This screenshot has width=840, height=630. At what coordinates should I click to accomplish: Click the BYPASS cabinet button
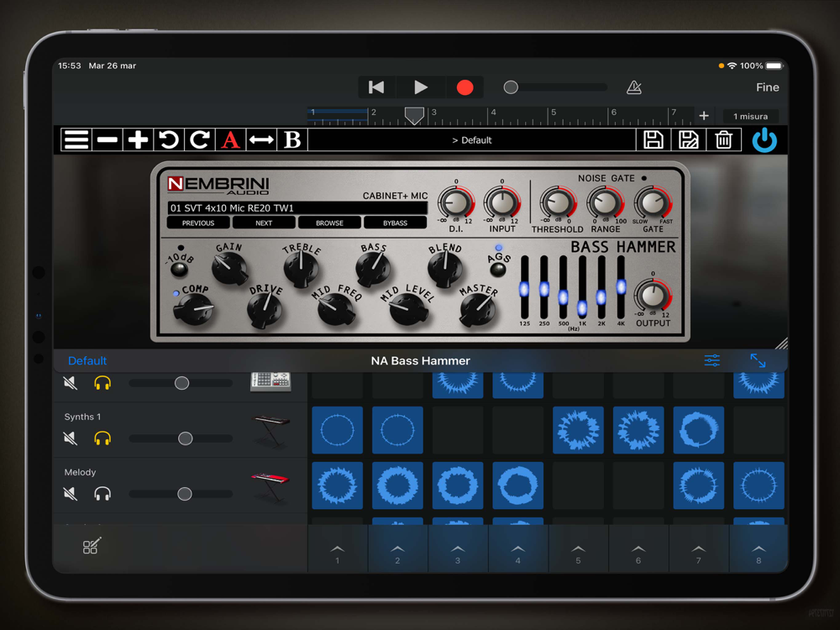[396, 223]
